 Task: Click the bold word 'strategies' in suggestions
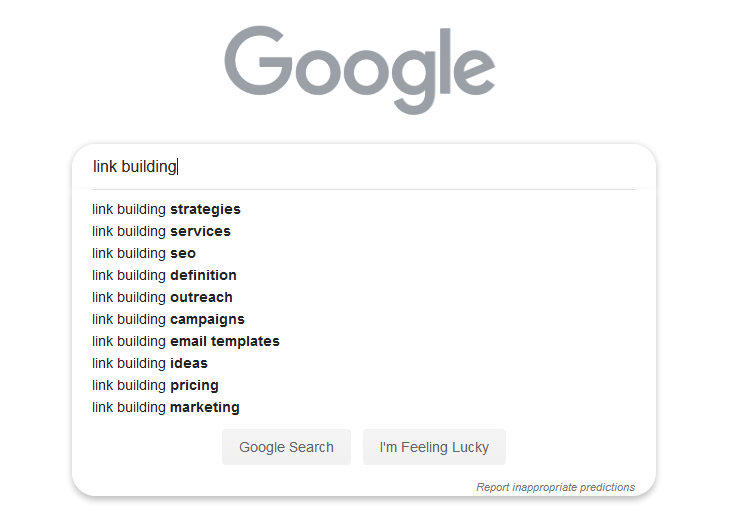205,209
